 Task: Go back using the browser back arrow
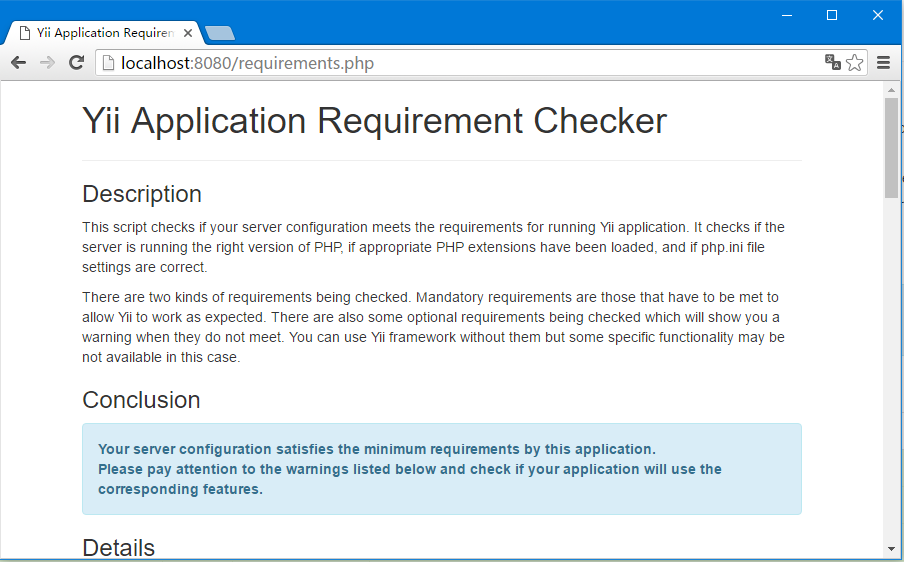tap(18, 62)
